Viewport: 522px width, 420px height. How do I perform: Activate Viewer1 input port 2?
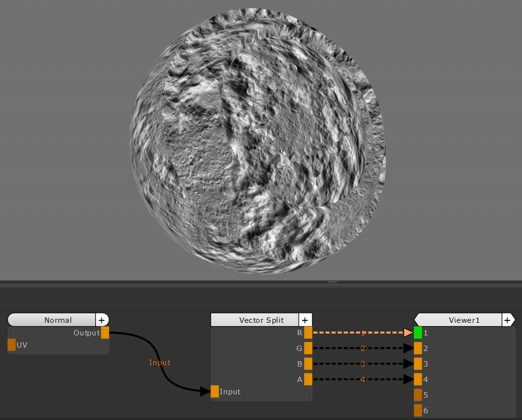418,349
